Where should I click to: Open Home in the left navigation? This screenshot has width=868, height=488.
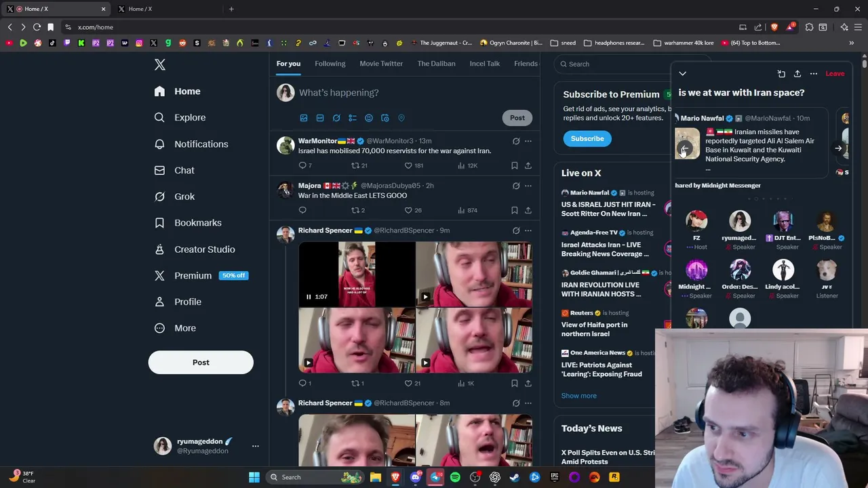178,91
